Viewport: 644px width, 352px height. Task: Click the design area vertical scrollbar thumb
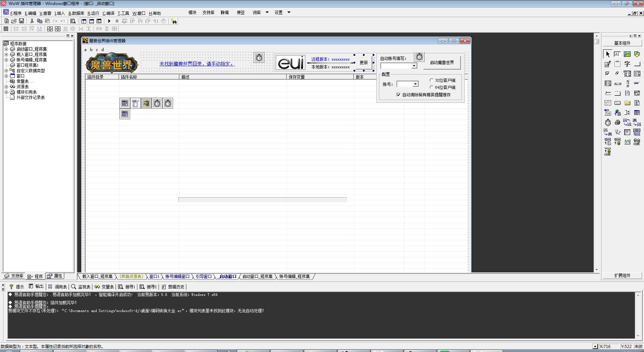pyautogui.click(x=596, y=41)
